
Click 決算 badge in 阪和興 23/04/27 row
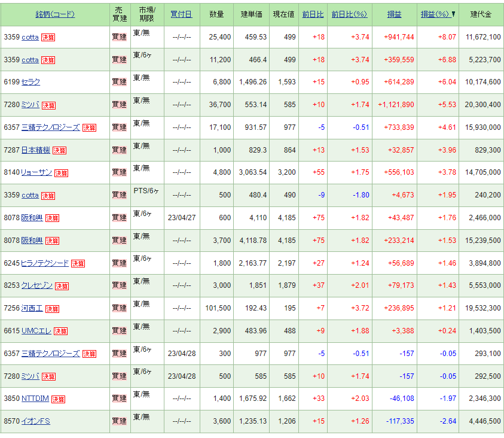tap(52, 218)
